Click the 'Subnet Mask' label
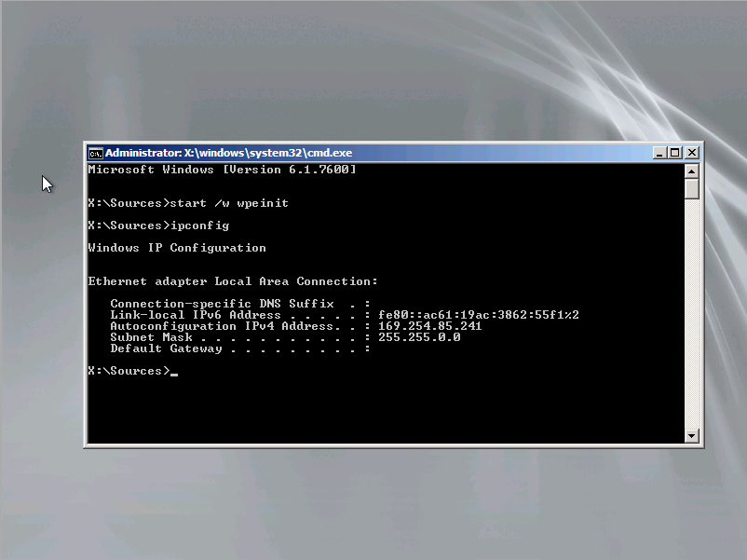 tap(151, 337)
